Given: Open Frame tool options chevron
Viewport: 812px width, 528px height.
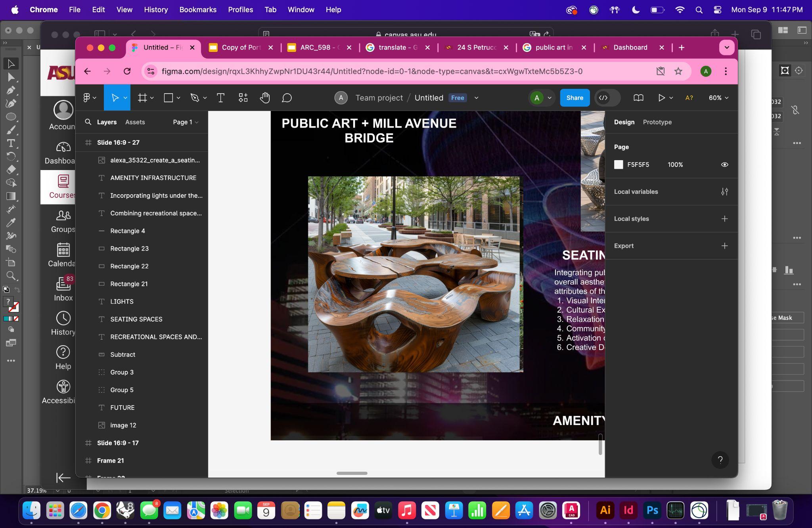Looking at the screenshot, I should tap(152, 98).
